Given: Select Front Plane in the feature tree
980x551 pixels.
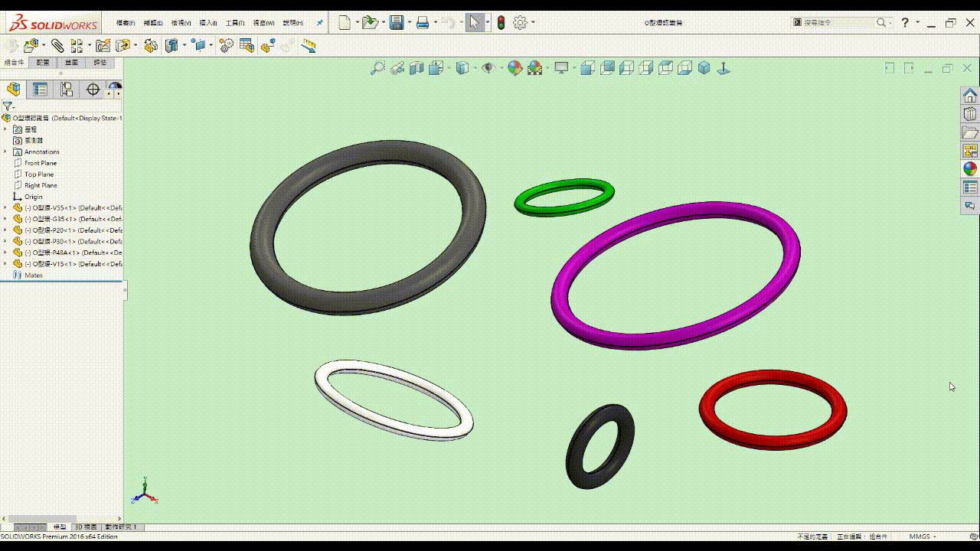Looking at the screenshot, I should [40, 163].
